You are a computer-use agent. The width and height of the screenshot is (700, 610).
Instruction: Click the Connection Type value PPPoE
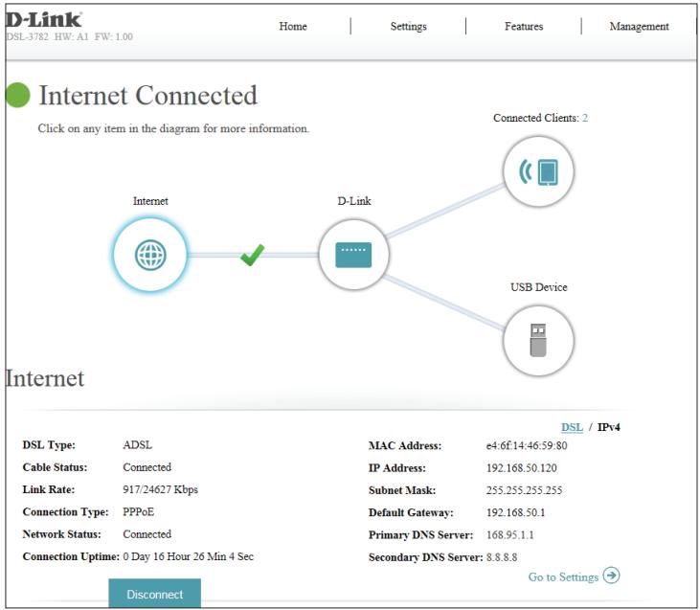pos(139,511)
